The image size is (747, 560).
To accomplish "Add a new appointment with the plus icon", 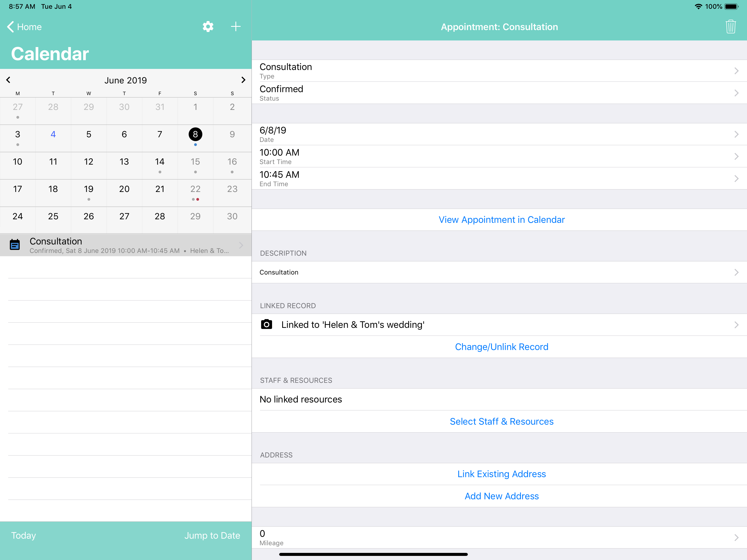I will coord(236,27).
